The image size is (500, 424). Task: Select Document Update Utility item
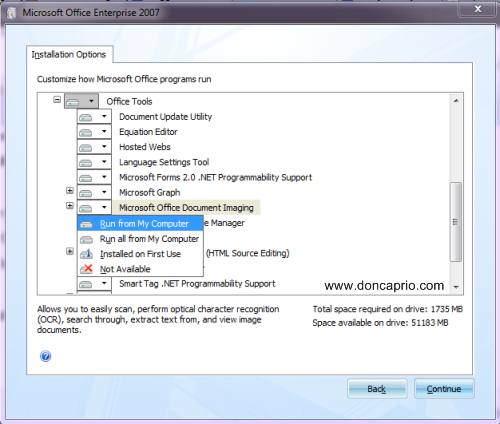(166, 117)
